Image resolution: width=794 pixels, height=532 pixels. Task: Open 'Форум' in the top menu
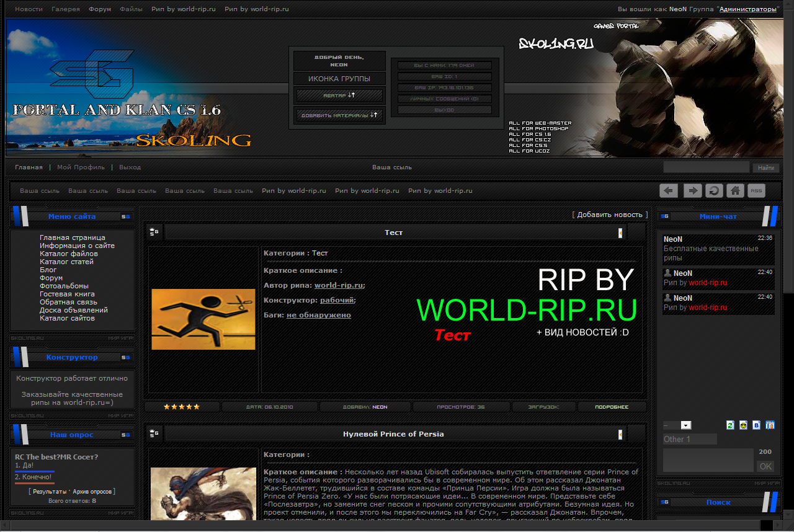pyautogui.click(x=99, y=9)
